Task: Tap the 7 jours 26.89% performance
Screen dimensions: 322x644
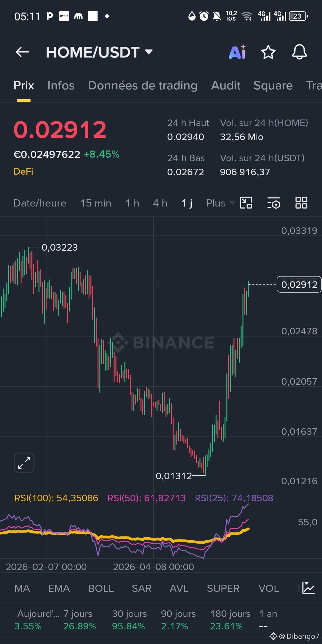Action: point(79,620)
